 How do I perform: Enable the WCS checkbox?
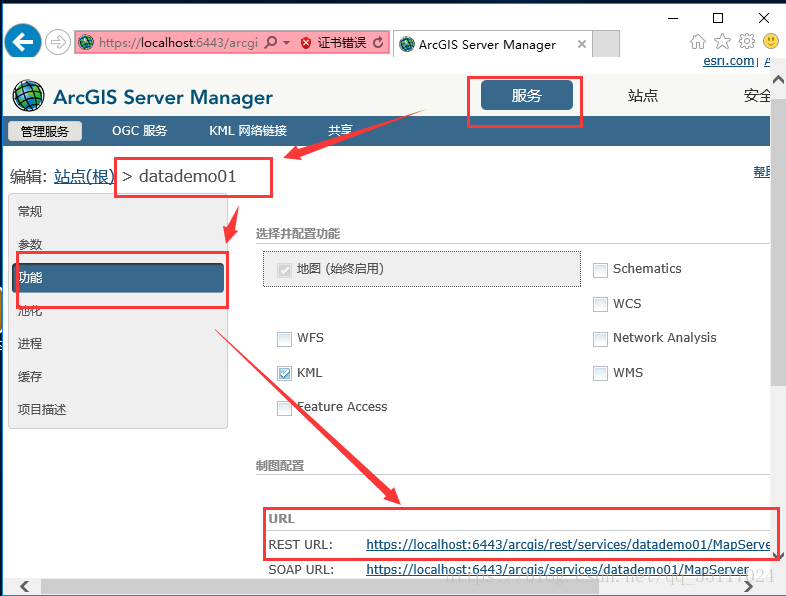[x=600, y=304]
